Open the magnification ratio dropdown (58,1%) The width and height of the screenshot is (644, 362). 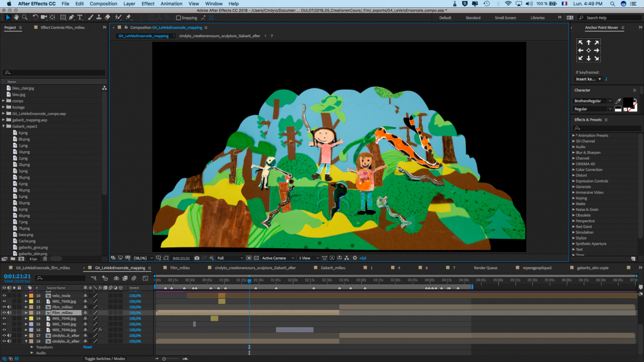tap(142, 258)
